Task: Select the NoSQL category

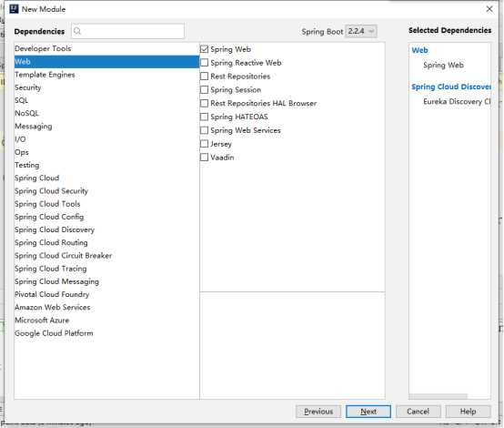Action: pyautogui.click(x=106, y=113)
